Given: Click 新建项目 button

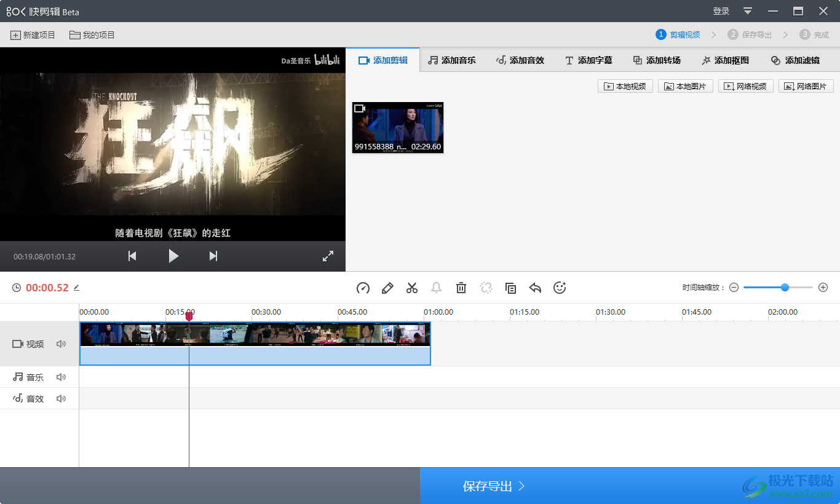Looking at the screenshot, I should point(33,35).
